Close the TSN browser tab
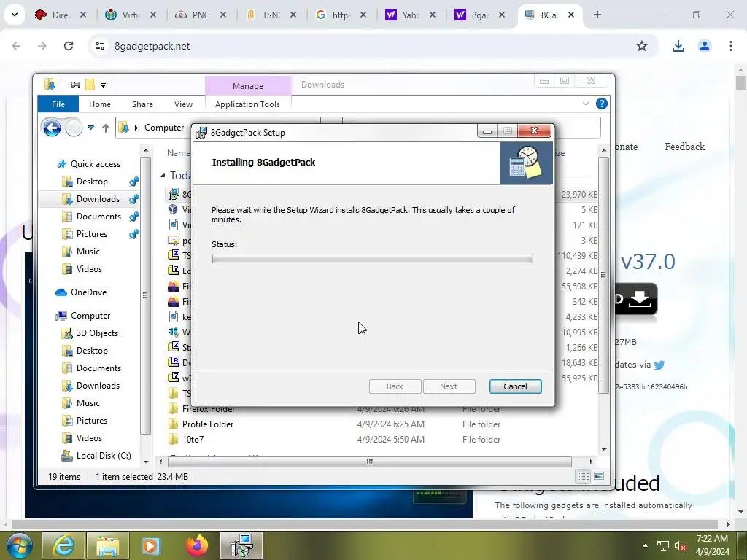Viewport: 747px width, 560px height. pyautogui.click(x=293, y=15)
